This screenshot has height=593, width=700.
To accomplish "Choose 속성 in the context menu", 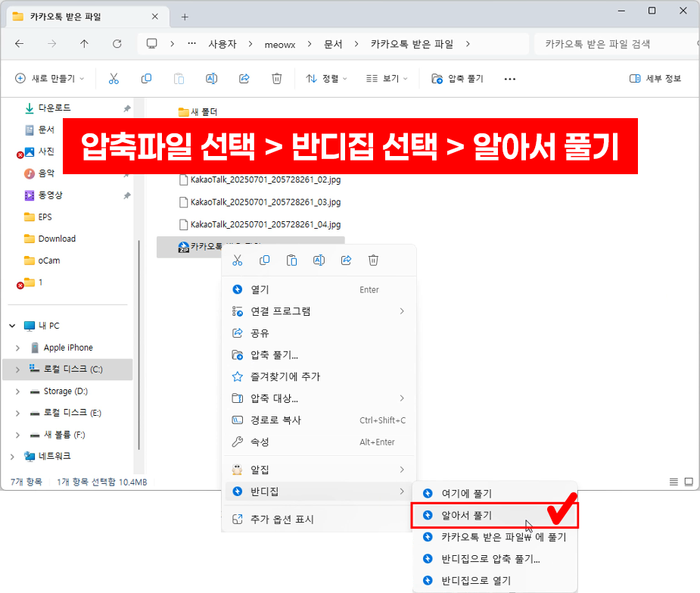I will (x=319, y=442).
